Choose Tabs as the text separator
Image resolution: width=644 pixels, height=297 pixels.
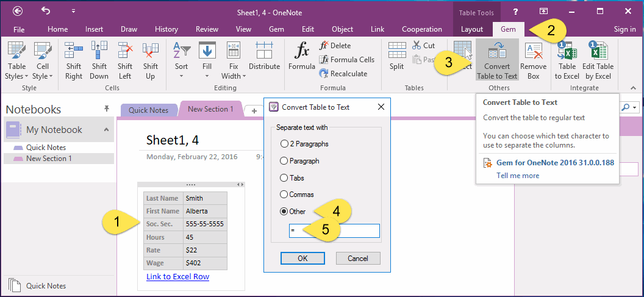coord(284,178)
